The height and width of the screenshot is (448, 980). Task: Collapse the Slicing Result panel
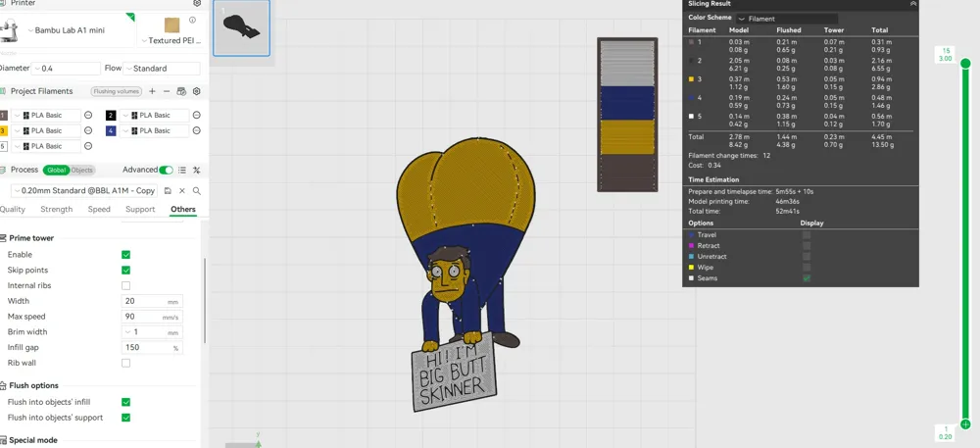pyautogui.click(x=913, y=4)
